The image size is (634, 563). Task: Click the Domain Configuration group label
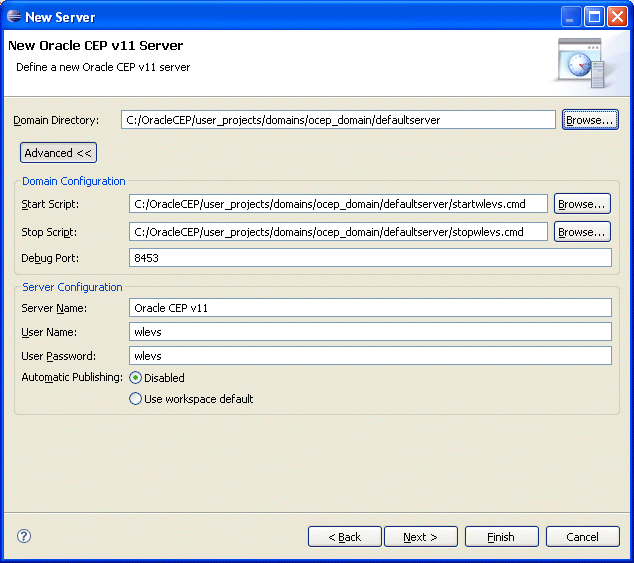[x=74, y=181]
